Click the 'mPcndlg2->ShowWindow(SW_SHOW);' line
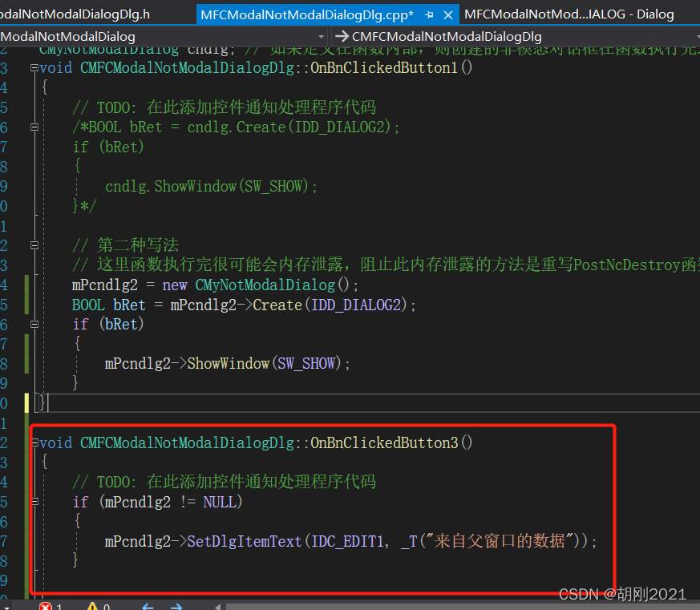 pyautogui.click(x=227, y=364)
